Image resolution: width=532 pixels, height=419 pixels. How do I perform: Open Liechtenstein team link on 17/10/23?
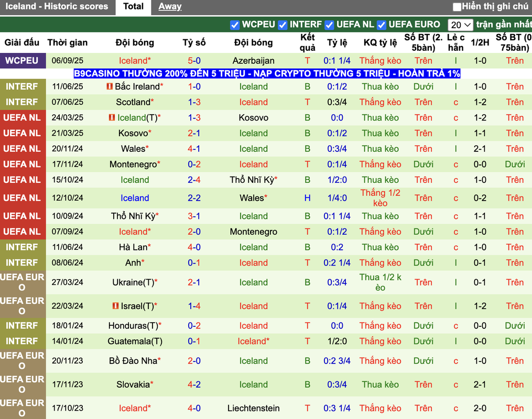254,409
